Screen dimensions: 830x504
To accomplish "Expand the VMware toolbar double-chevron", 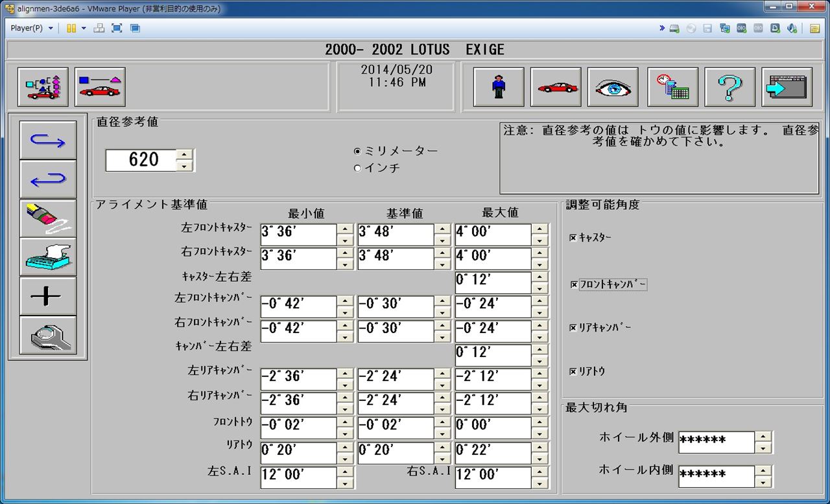I will [x=662, y=29].
